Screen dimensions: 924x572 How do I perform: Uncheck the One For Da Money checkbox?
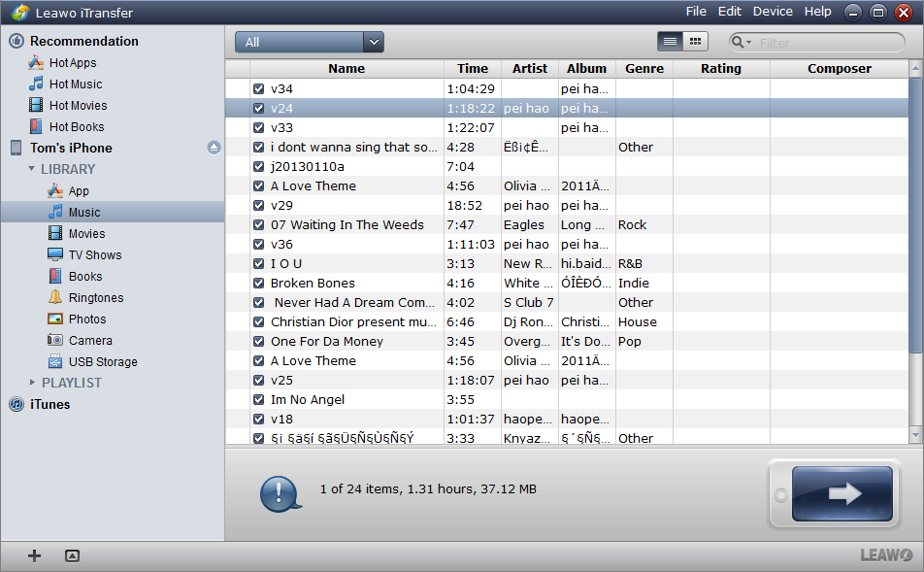click(259, 342)
